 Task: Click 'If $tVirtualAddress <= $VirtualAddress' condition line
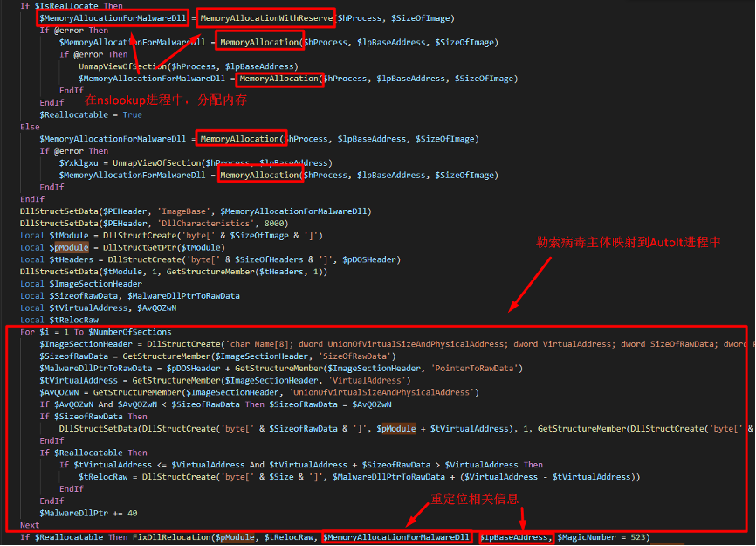[x=301, y=465]
